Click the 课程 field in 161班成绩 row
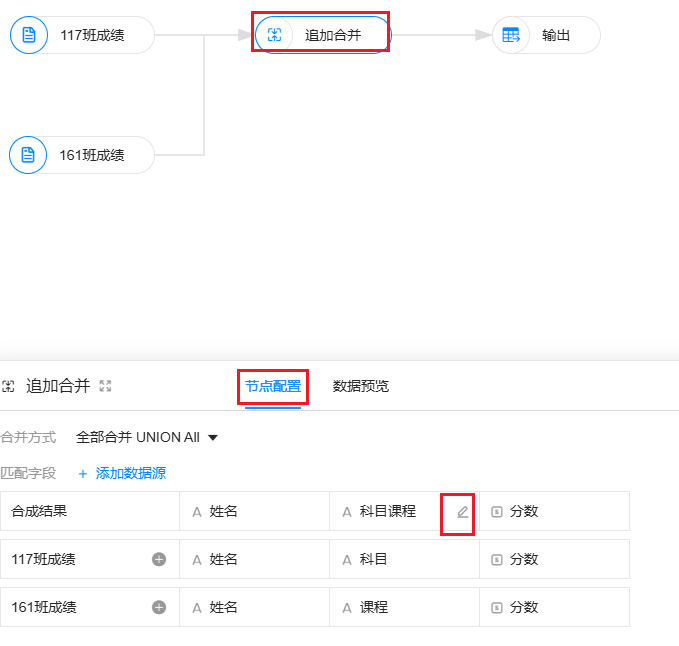 pos(373,607)
